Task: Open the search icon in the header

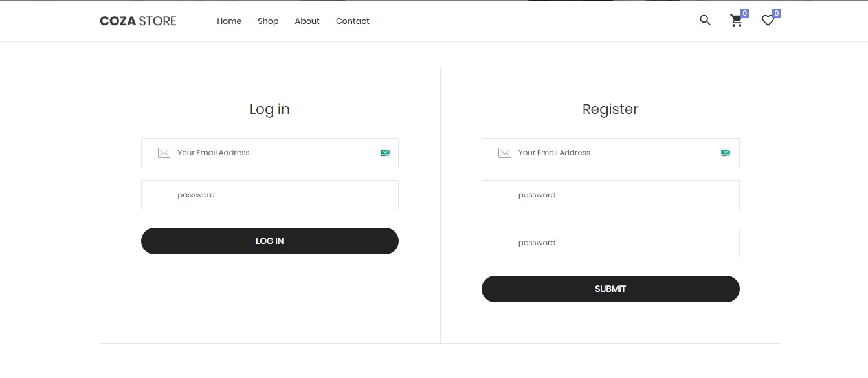Action: click(705, 20)
